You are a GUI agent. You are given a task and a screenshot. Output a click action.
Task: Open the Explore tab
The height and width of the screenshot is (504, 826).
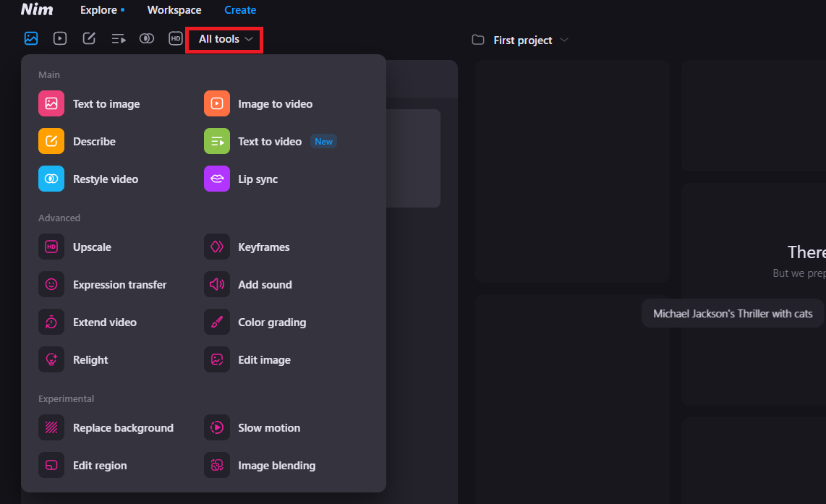(x=99, y=10)
